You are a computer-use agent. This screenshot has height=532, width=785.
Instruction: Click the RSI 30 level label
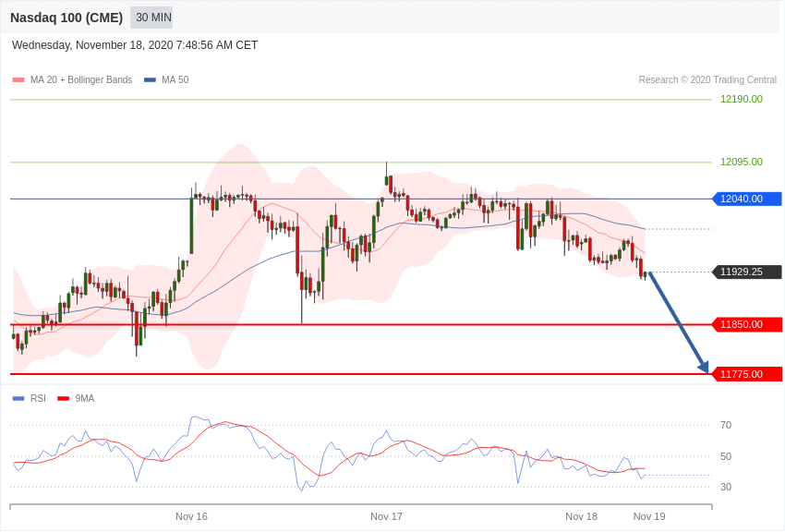tap(726, 487)
